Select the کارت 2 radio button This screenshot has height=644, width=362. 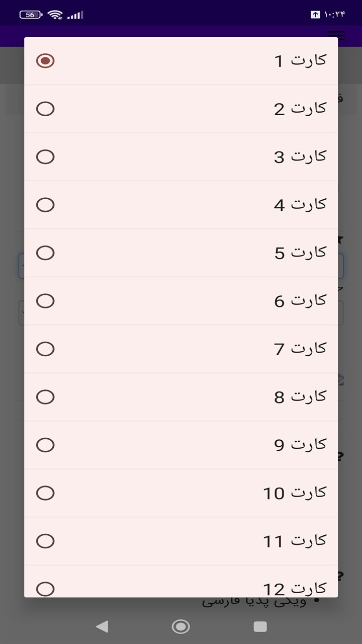(x=45, y=109)
